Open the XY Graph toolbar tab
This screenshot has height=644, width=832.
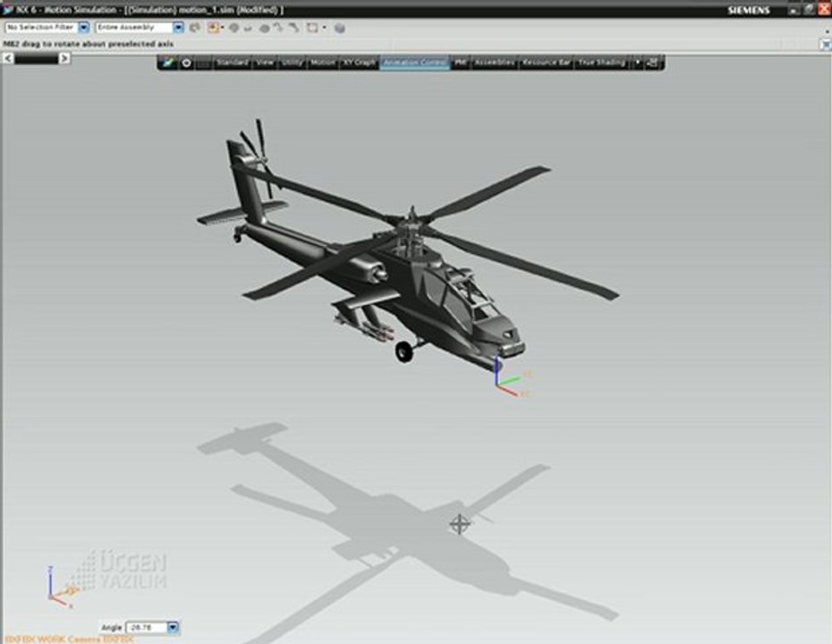[360, 63]
